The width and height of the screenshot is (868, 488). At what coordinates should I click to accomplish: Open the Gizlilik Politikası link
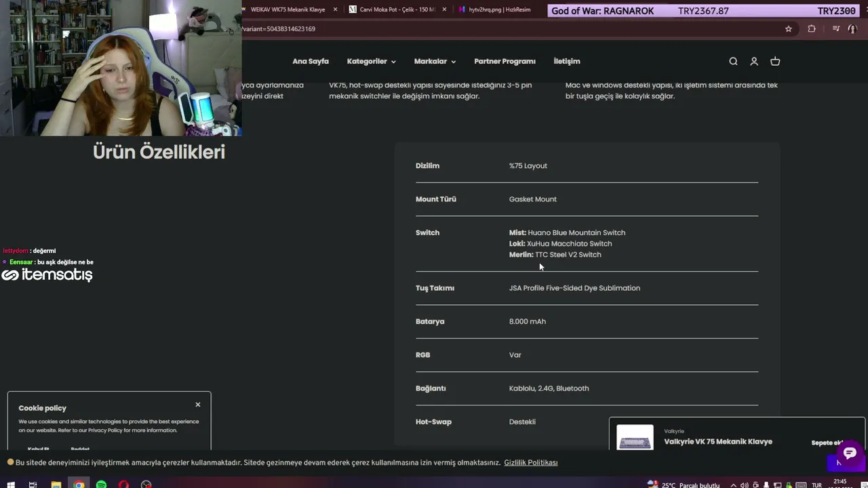pos(531,462)
